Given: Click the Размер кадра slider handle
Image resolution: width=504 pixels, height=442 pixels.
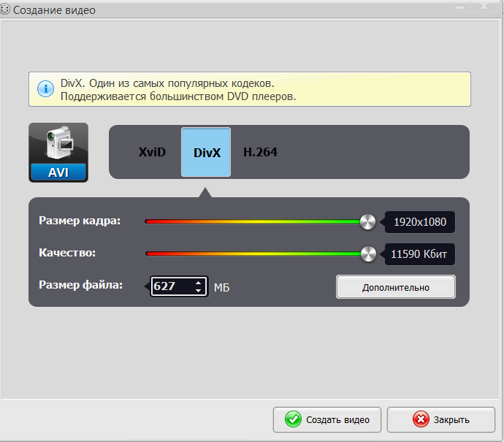Looking at the screenshot, I should tap(368, 221).
